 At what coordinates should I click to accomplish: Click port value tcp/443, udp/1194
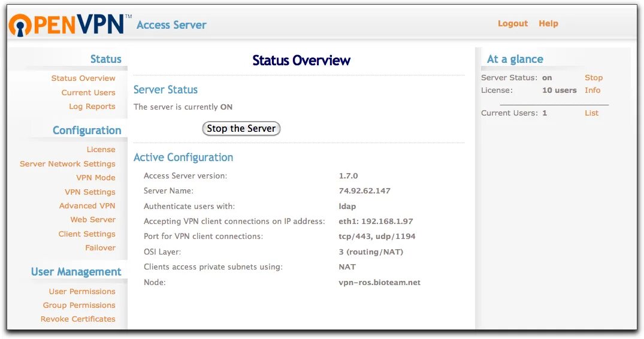377,237
